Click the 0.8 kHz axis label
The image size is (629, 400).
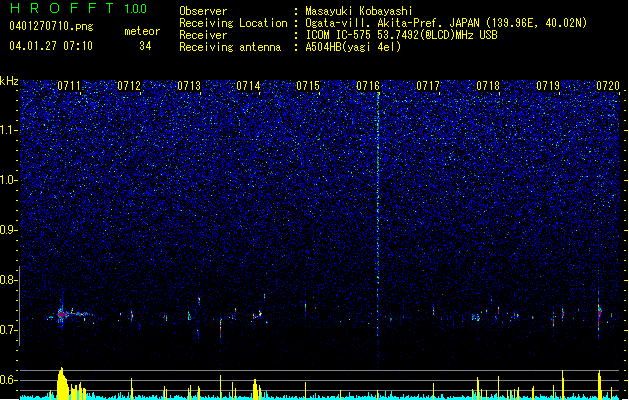coord(9,280)
